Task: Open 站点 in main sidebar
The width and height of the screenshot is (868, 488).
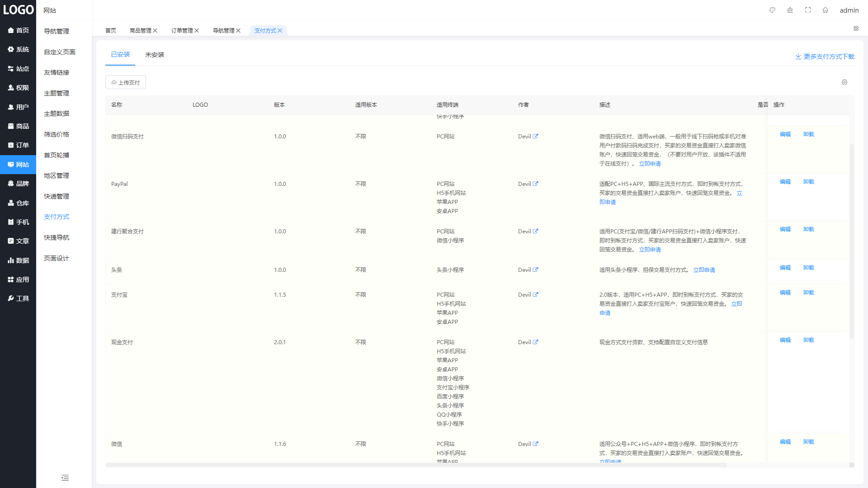Action: (18, 69)
